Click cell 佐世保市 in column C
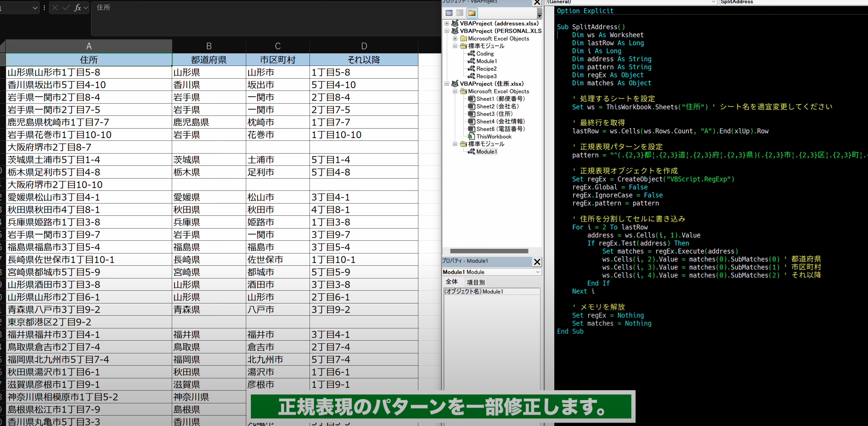The width and height of the screenshot is (868, 426). tap(278, 260)
